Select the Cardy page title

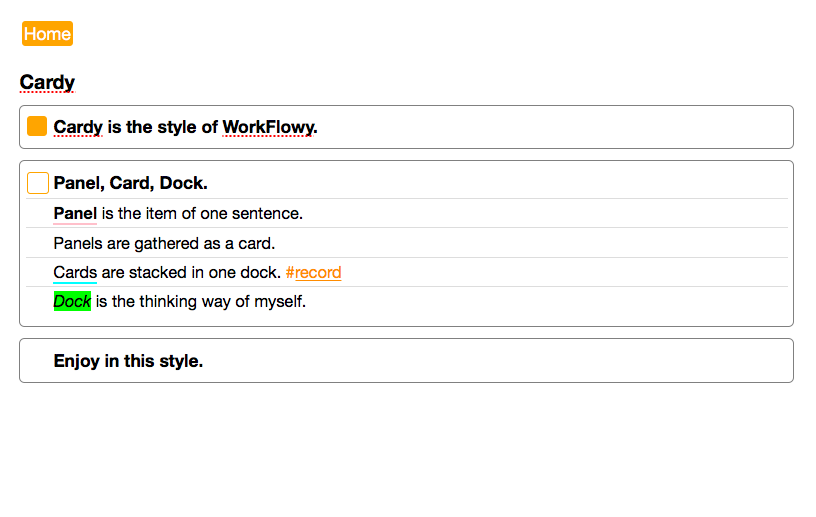pyautogui.click(x=47, y=82)
